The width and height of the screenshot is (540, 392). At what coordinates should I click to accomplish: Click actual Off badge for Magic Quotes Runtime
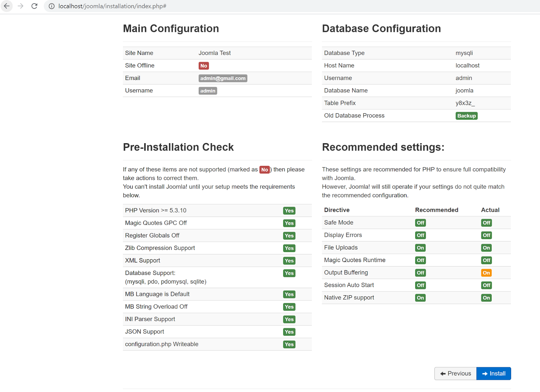[x=487, y=260]
